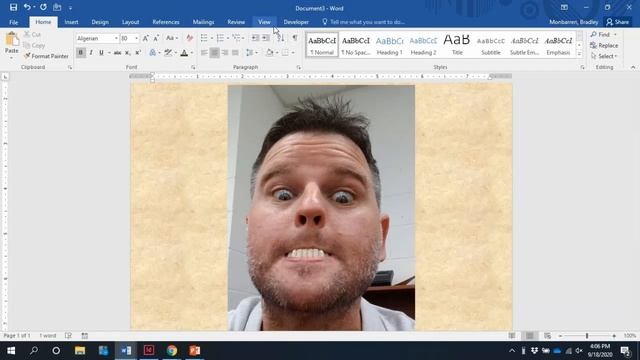Screen dimensions: 640x360
Task: Click the Copy command
Action: [34, 45]
